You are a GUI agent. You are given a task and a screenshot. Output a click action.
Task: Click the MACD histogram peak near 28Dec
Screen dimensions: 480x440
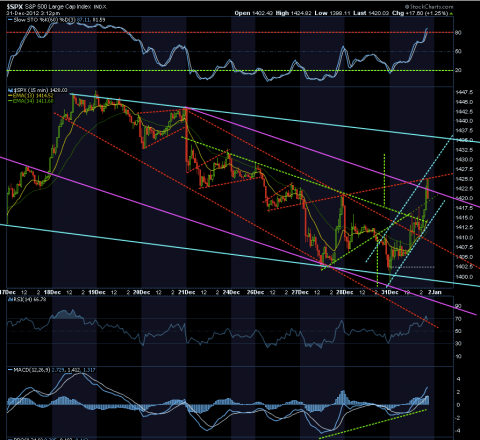[x=342, y=397]
